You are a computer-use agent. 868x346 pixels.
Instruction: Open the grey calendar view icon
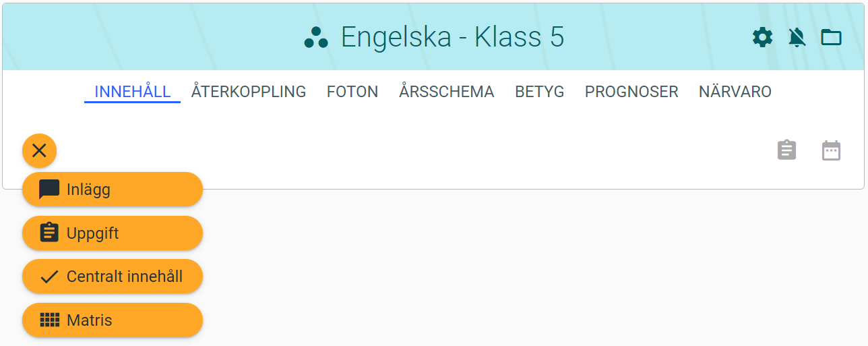pos(831,150)
